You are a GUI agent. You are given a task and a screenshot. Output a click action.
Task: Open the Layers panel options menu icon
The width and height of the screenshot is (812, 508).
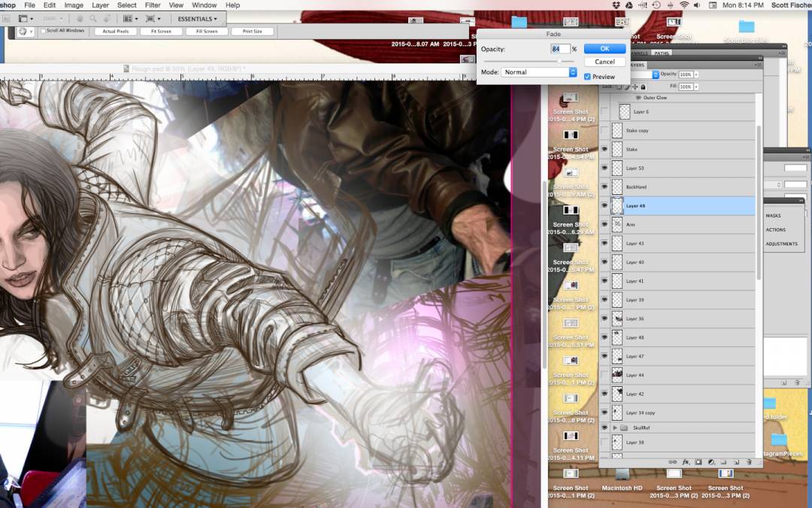pyautogui.click(x=759, y=65)
